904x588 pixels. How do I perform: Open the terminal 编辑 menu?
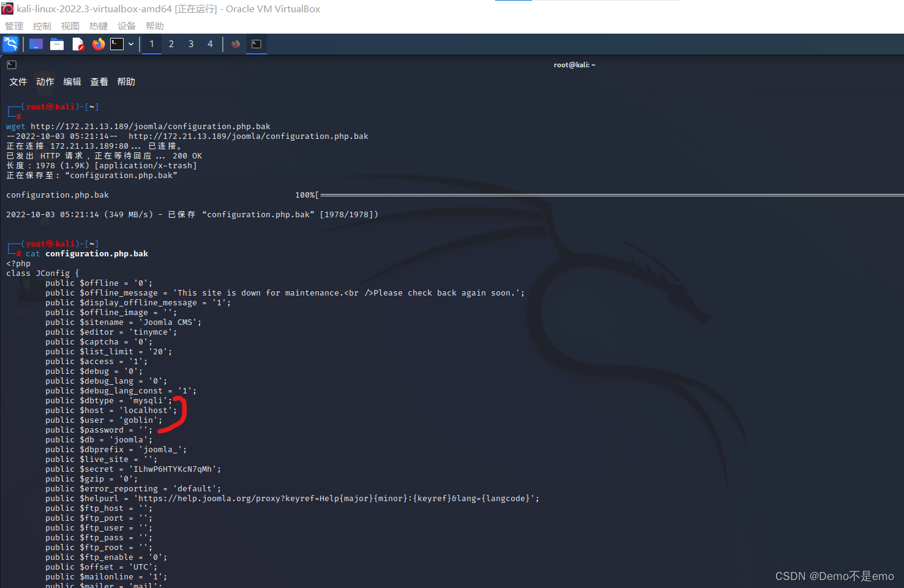coord(72,82)
